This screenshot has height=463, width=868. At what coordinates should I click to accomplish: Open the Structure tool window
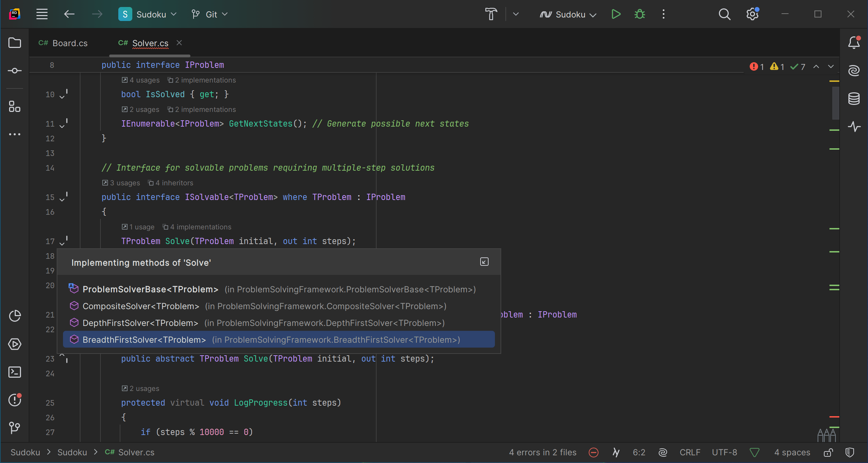[15, 107]
